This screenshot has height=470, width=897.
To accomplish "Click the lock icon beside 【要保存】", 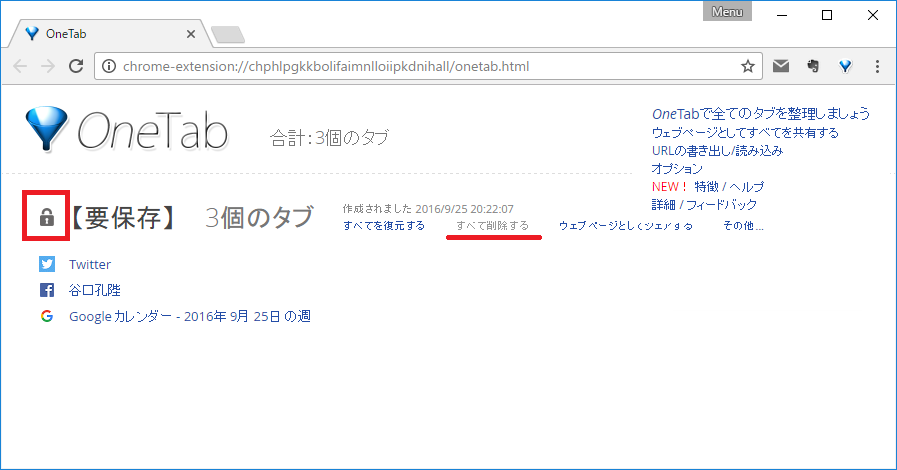I will [46, 217].
